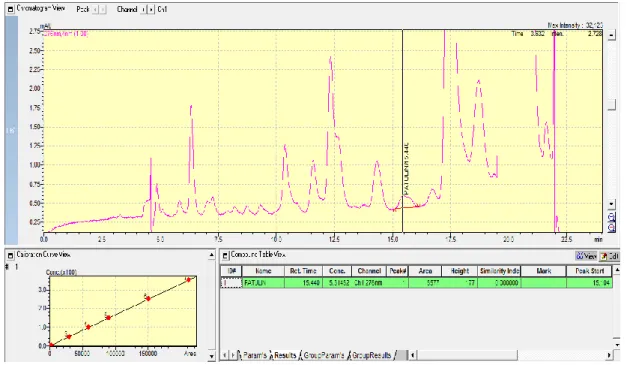Click table horizontal scrollbar left arrow
The image size is (627, 365).
pyautogui.click(x=412, y=355)
